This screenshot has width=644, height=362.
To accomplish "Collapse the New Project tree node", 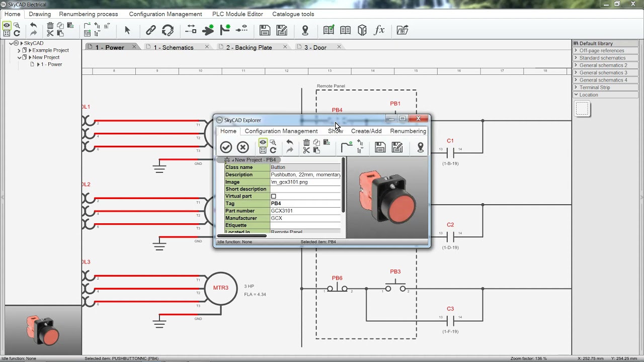I will (19, 57).
